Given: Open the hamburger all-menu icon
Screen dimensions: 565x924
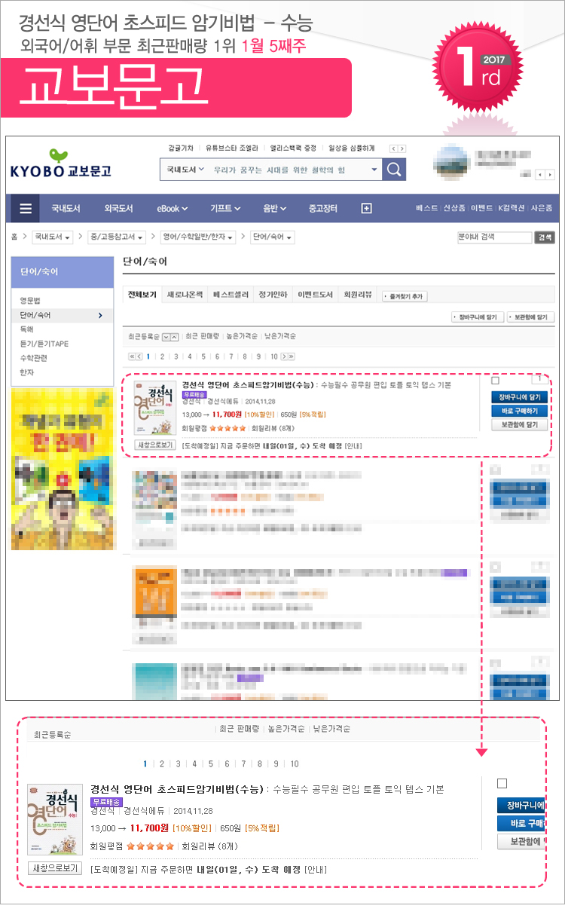Looking at the screenshot, I should coord(26,209).
